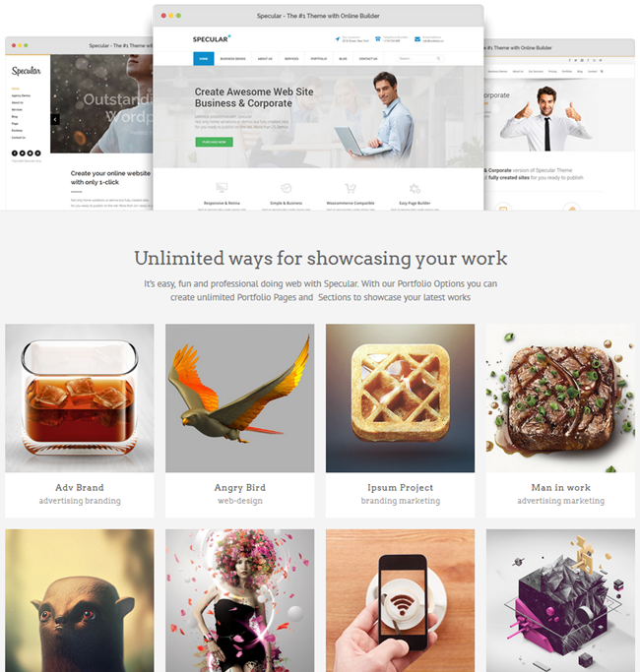
Task: Click the location arrow icon in header
Action: [x=338, y=39]
